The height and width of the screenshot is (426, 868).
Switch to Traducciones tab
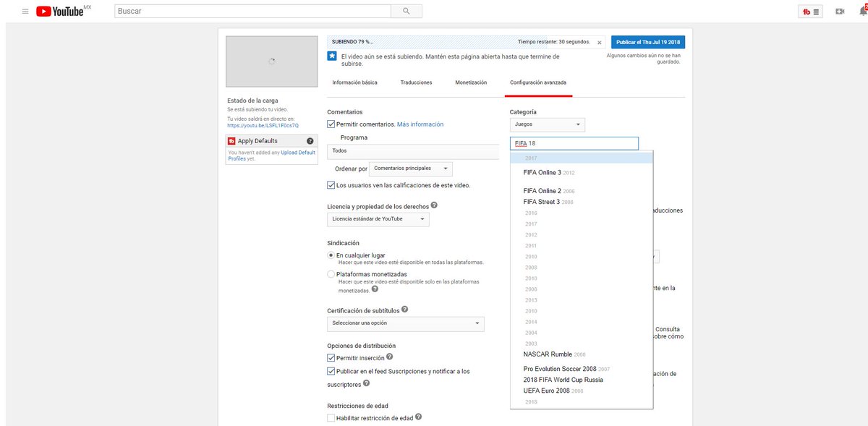tap(416, 82)
